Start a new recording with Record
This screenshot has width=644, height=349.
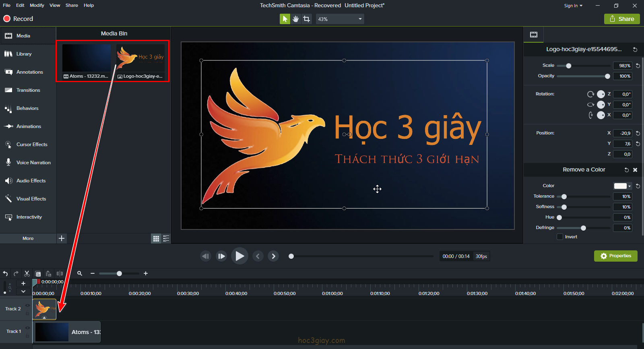coord(18,19)
